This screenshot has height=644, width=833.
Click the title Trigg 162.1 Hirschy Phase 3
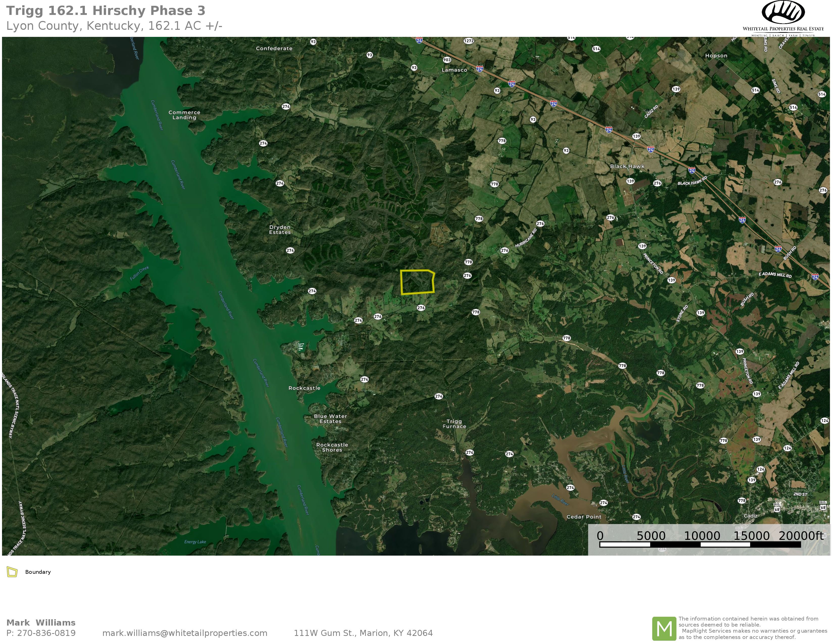coord(106,11)
